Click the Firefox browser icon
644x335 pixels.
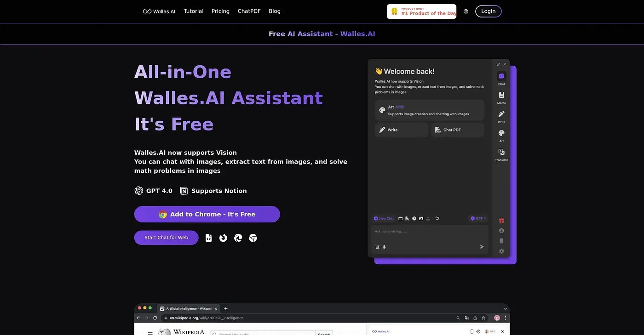pos(223,238)
